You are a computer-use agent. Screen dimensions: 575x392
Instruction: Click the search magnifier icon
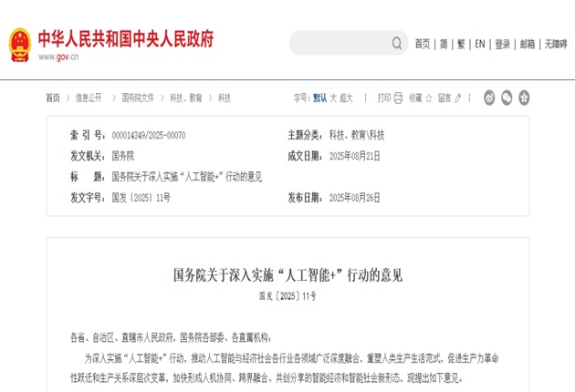pyautogui.click(x=397, y=43)
